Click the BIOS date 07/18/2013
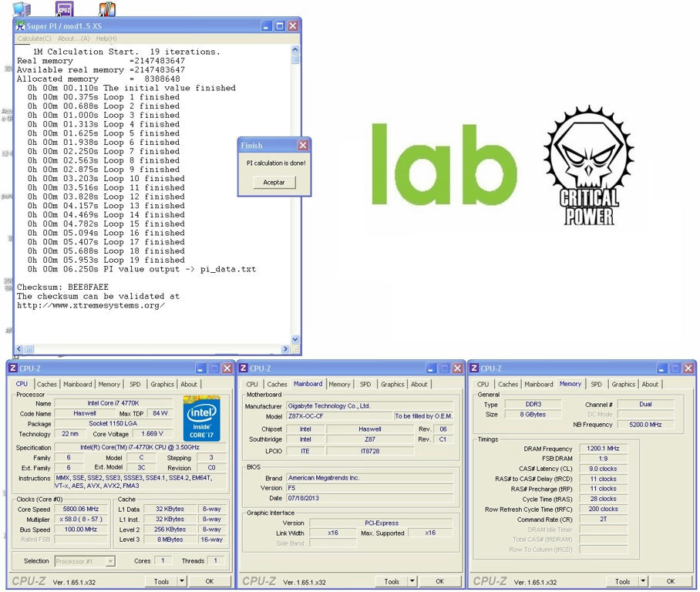This screenshot has width=700, height=592. pyautogui.click(x=369, y=498)
